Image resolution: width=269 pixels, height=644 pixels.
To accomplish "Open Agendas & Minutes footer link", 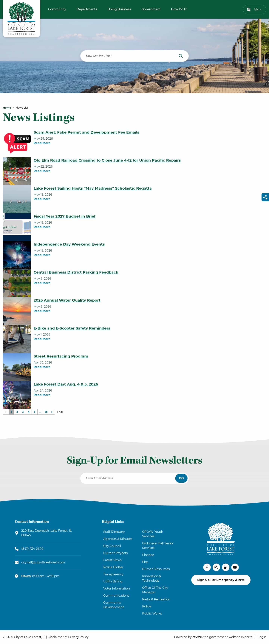I will (118, 539).
